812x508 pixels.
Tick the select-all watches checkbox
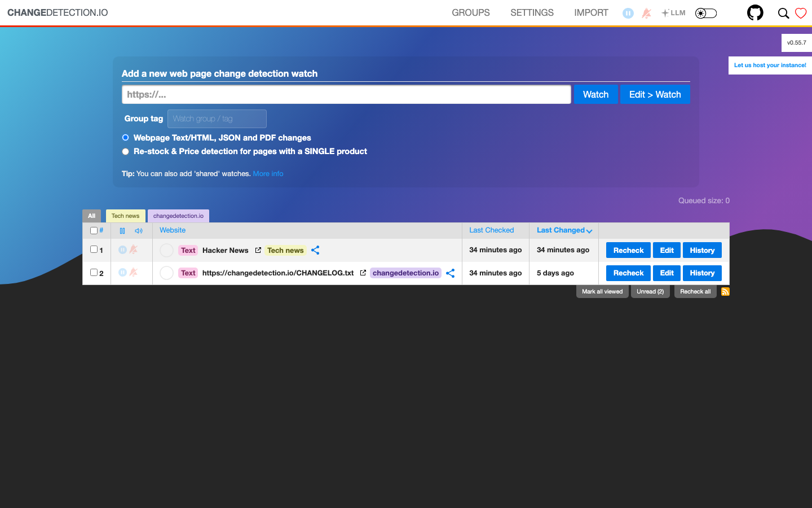pos(94,230)
